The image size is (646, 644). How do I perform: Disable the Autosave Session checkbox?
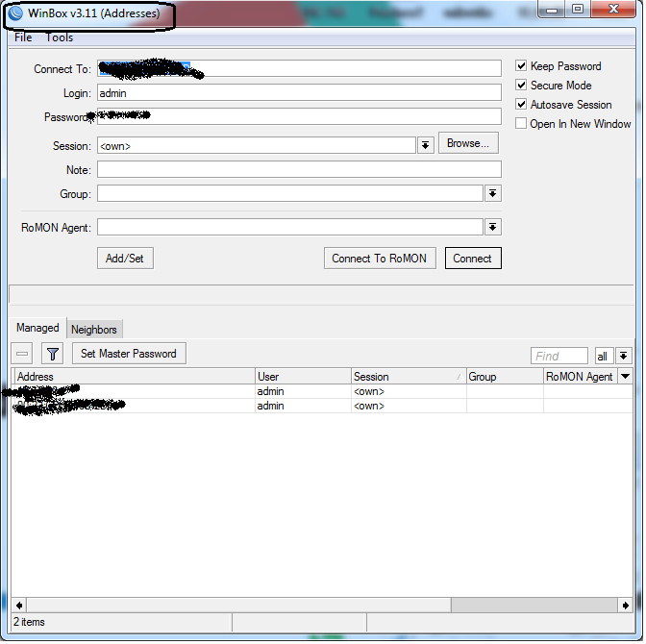[522, 104]
